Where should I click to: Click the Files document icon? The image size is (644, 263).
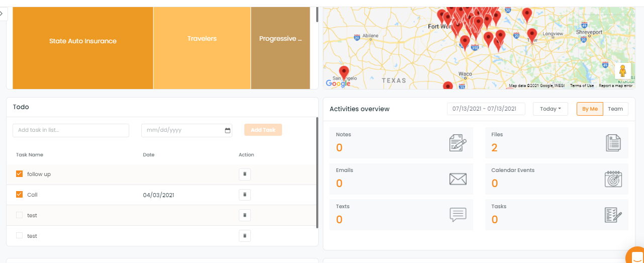[613, 143]
